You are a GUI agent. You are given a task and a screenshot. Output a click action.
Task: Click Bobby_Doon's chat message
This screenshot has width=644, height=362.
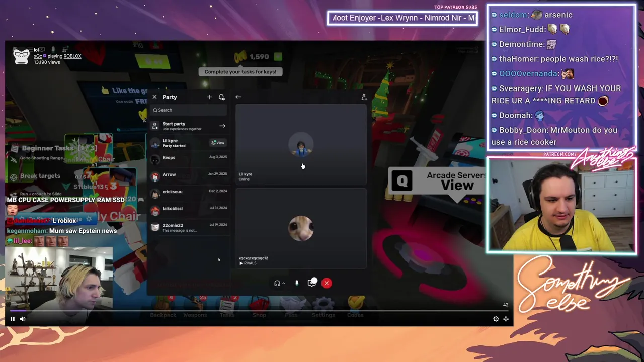tap(554, 136)
